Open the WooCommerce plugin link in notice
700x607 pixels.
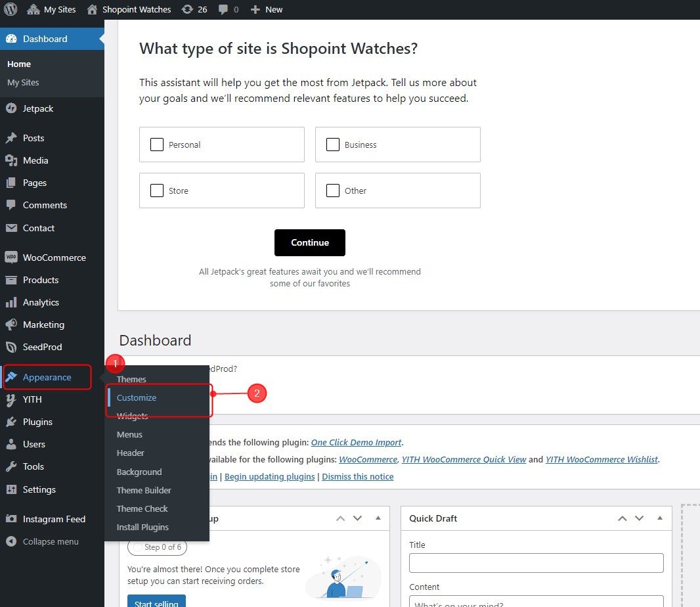click(368, 459)
